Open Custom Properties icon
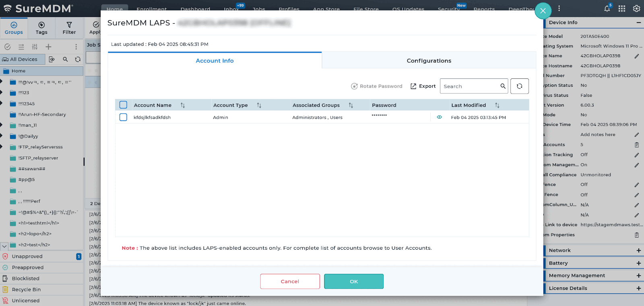Viewport: 644px width, 306px height. click(x=637, y=235)
